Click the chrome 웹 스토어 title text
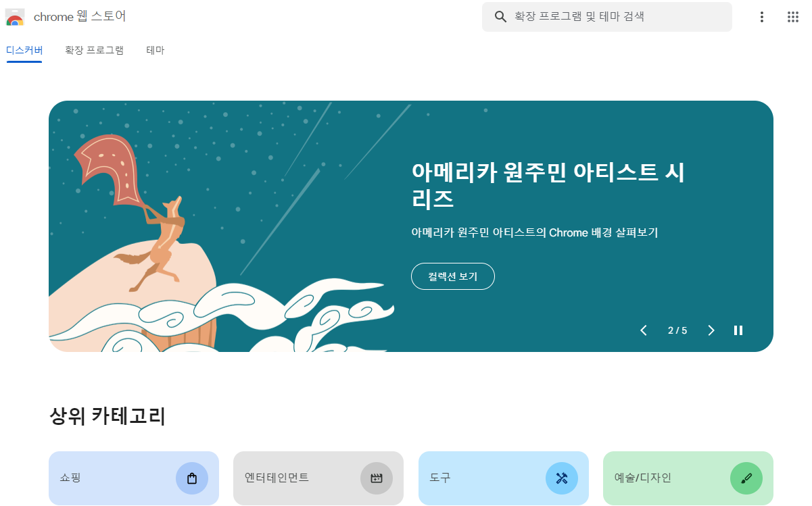 (80, 17)
